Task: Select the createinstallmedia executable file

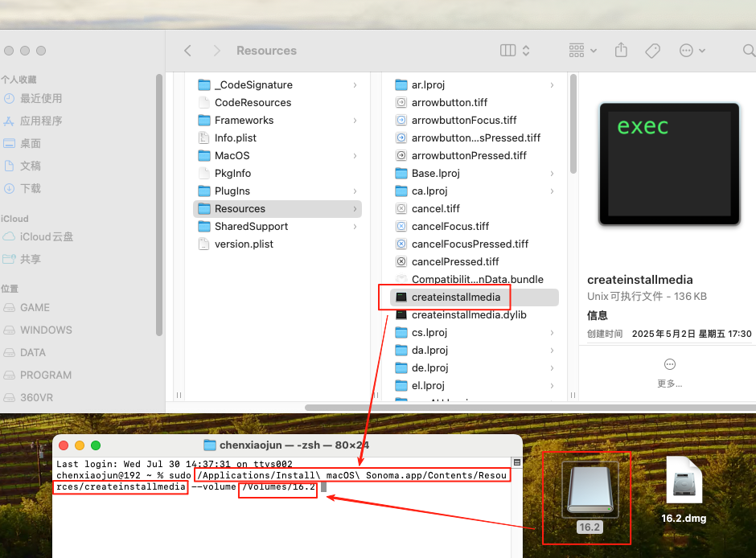Action: click(455, 297)
